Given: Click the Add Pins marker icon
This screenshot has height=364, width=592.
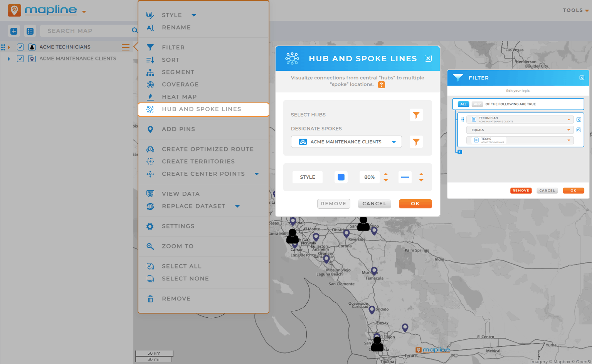Looking at the screenshot, I should click(x=150, y=129).
